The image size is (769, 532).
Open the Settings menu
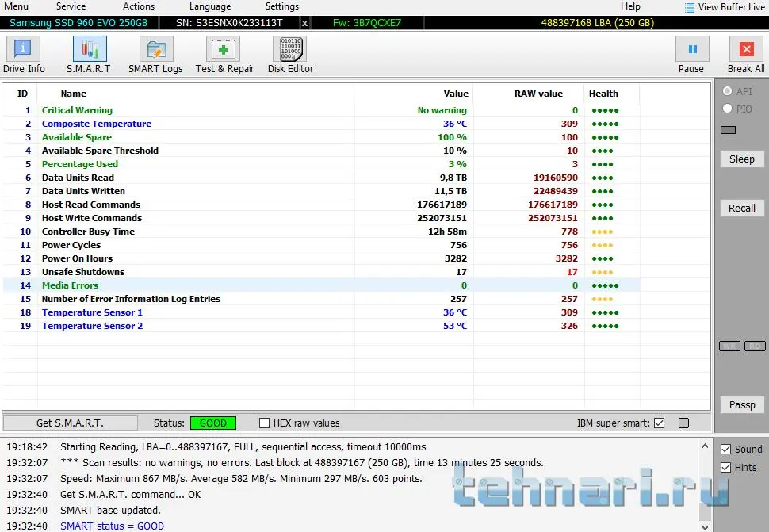click(x=282, y=6)
